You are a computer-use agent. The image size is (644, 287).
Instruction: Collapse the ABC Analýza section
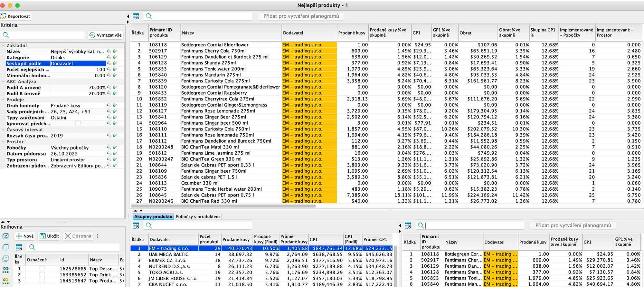tap(3, 82)
